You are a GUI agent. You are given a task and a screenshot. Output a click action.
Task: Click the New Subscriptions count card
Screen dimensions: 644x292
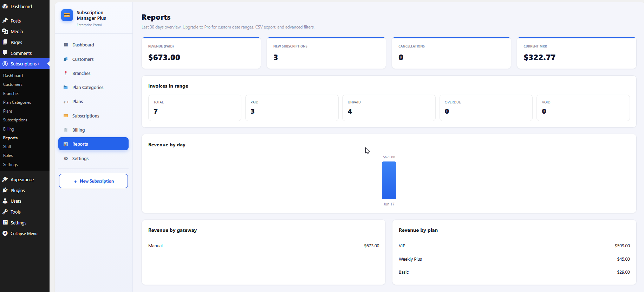[326, 53]
